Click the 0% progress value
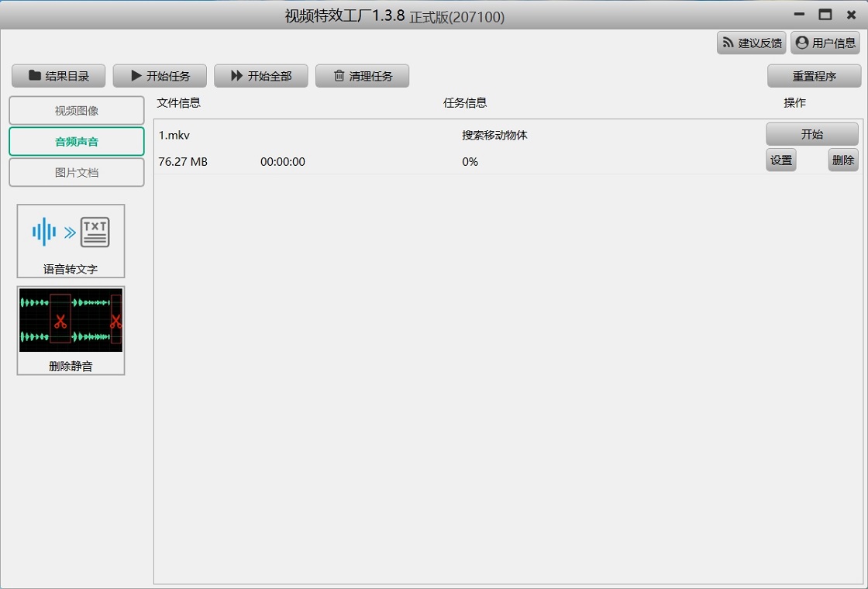 click(470, 162)
